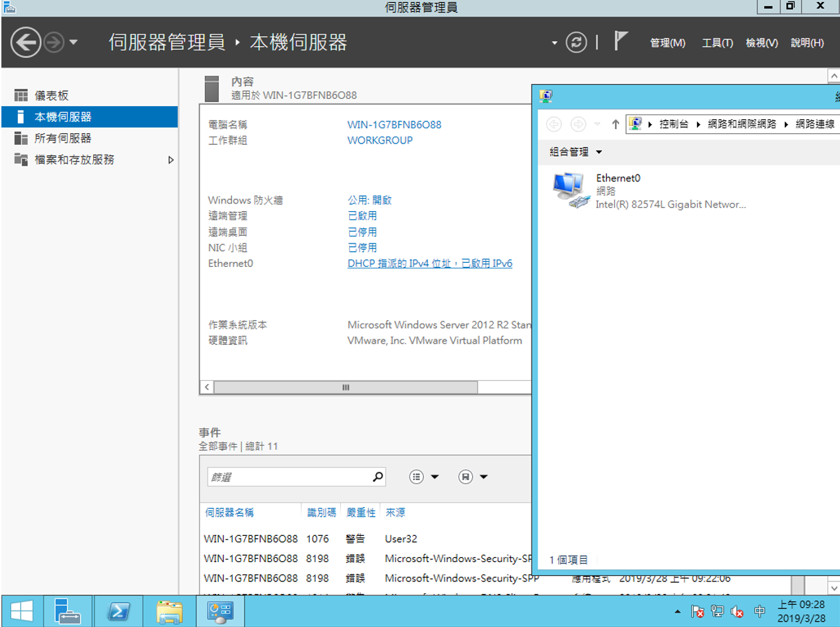Expand the 檔案和存放服務 arrow

point(171,160)
